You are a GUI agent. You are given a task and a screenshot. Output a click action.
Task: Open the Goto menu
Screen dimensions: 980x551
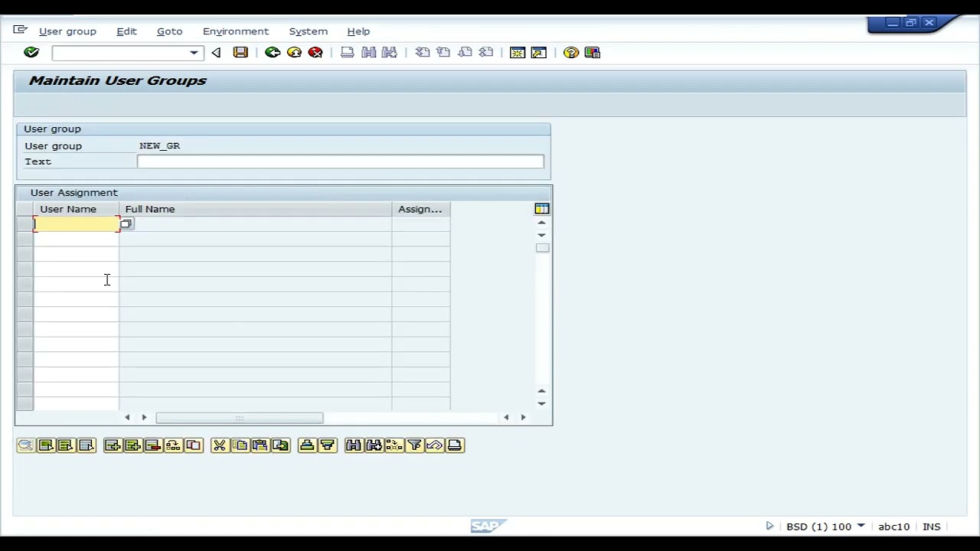click(x=169, y=31)
